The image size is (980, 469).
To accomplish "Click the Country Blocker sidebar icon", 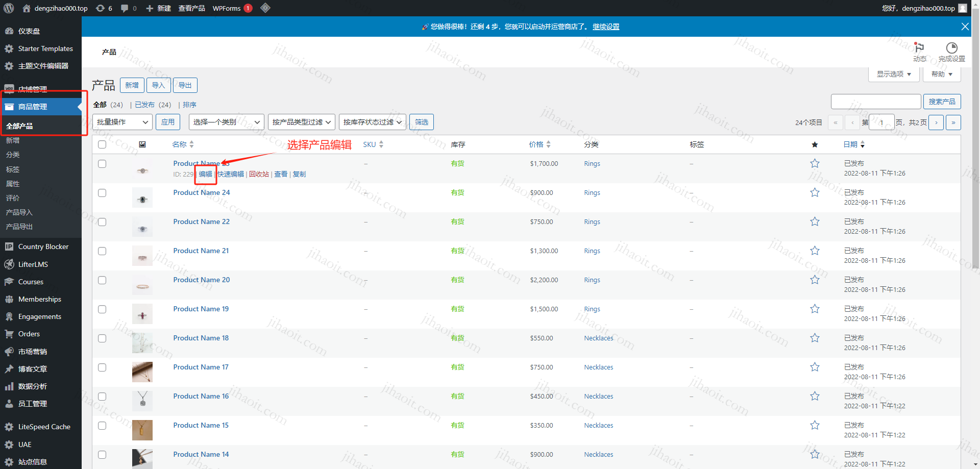I will tap(9, 246).
